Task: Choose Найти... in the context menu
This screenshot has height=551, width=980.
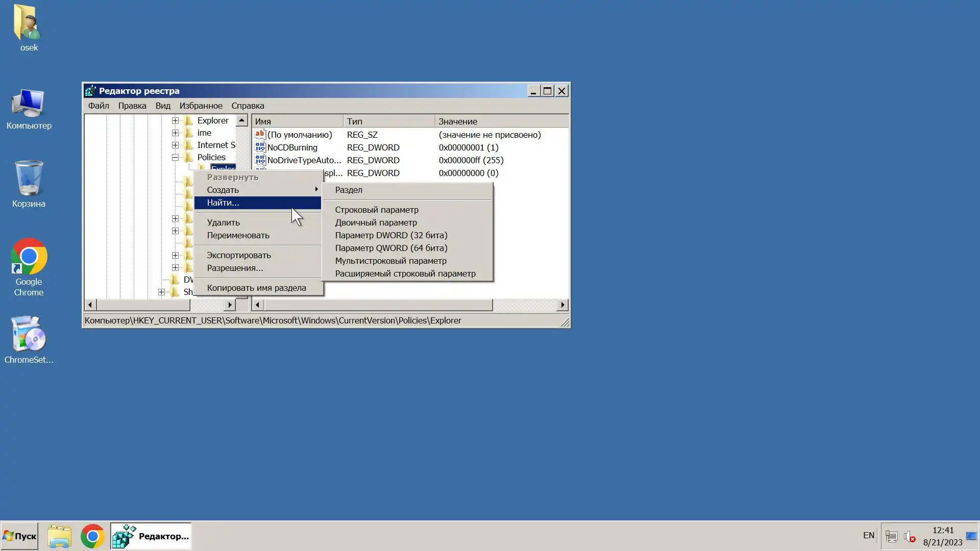Action: [223, 203]
